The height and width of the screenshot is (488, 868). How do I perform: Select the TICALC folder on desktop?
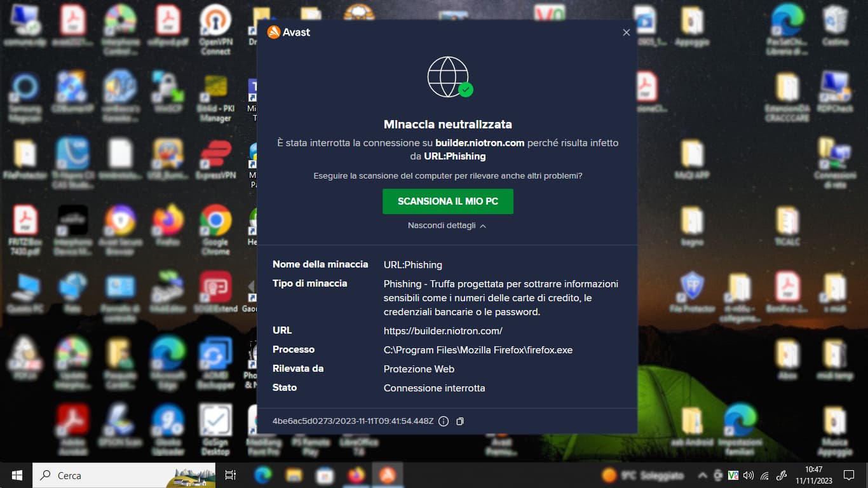(x=787, y=226)
